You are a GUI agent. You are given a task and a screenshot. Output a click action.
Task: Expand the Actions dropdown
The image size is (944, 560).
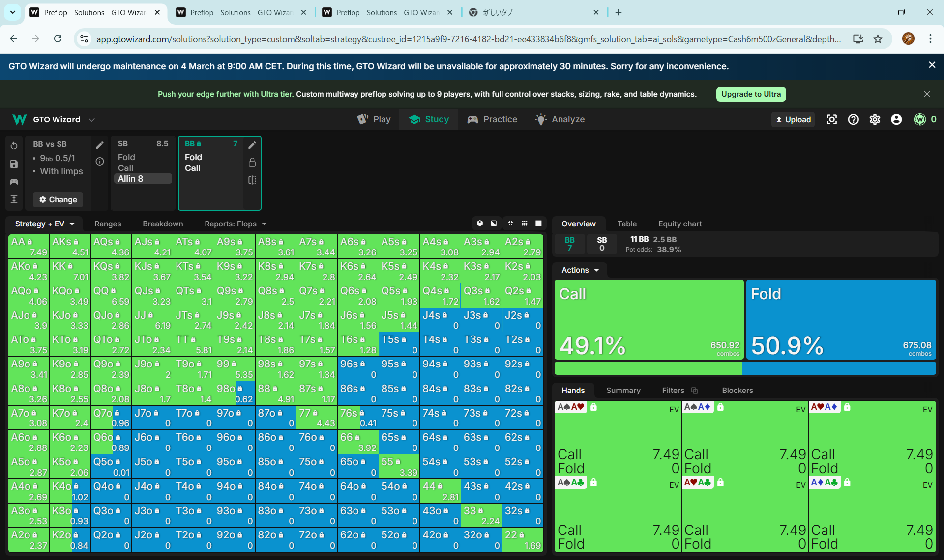[580, 270]
